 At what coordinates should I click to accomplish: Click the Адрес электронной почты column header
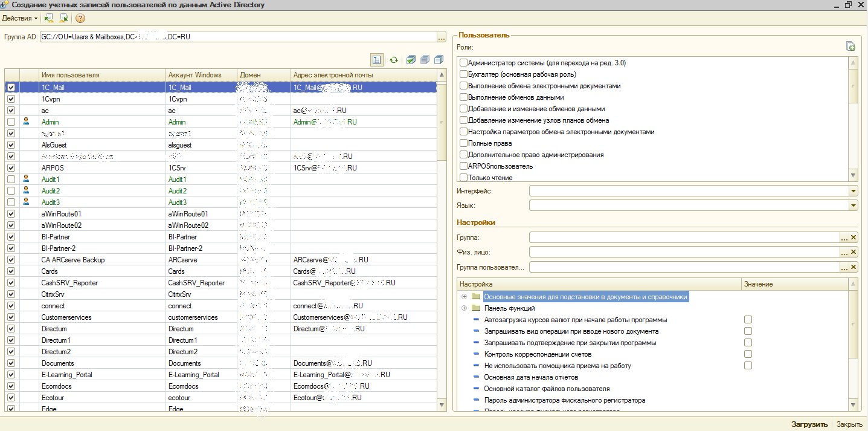364,75
